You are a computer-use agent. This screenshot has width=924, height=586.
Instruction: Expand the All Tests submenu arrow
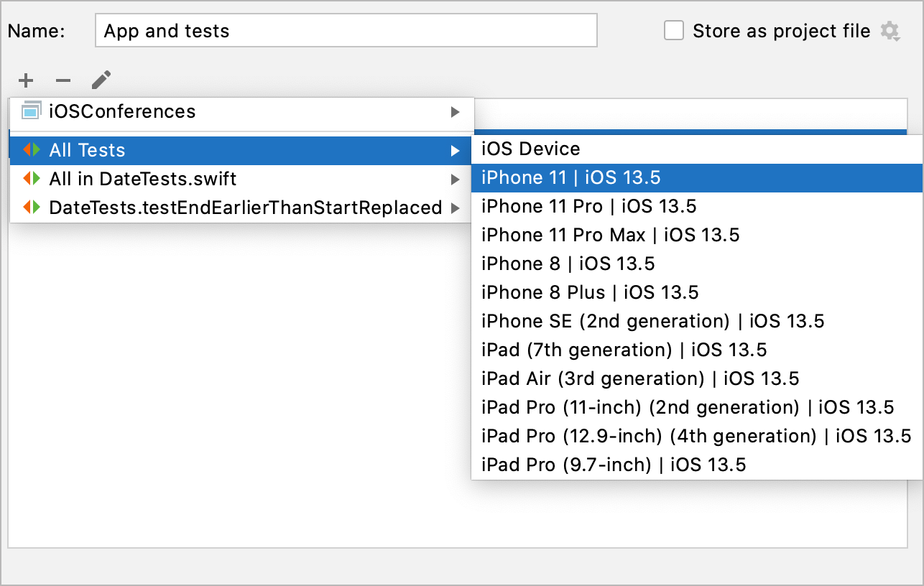coord(455,151)
